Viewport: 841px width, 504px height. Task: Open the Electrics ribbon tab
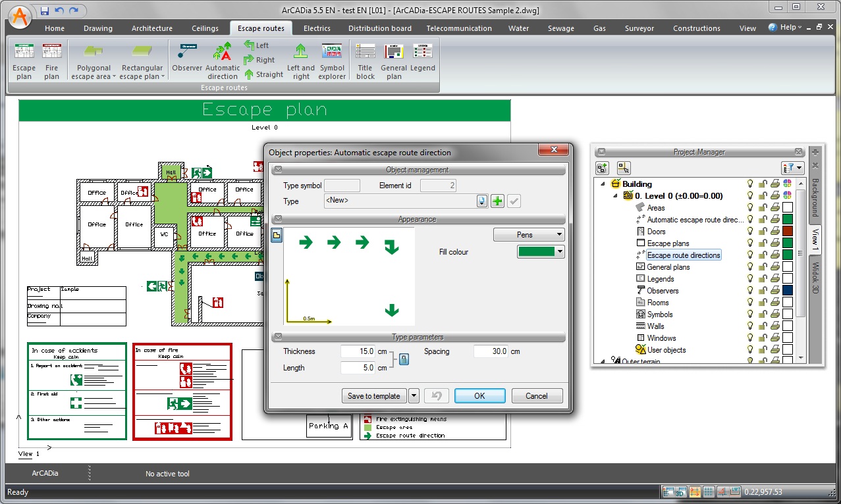pos(317,28)
